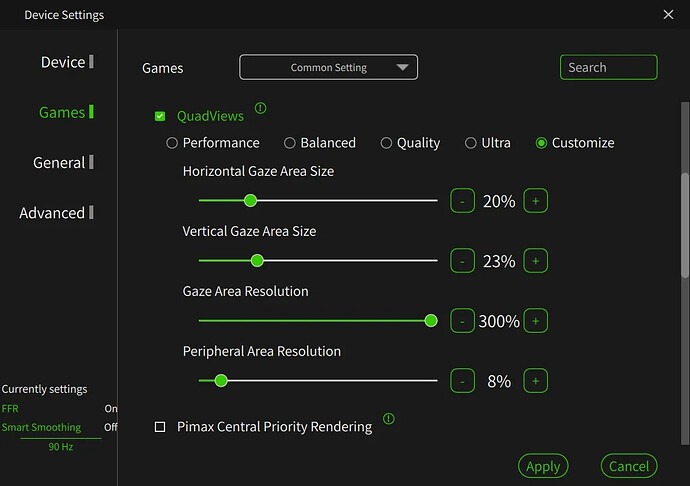Click the info icon next to QuadViews
The height and width of the screenshot is (486, 690).
[x=261, y=108]
